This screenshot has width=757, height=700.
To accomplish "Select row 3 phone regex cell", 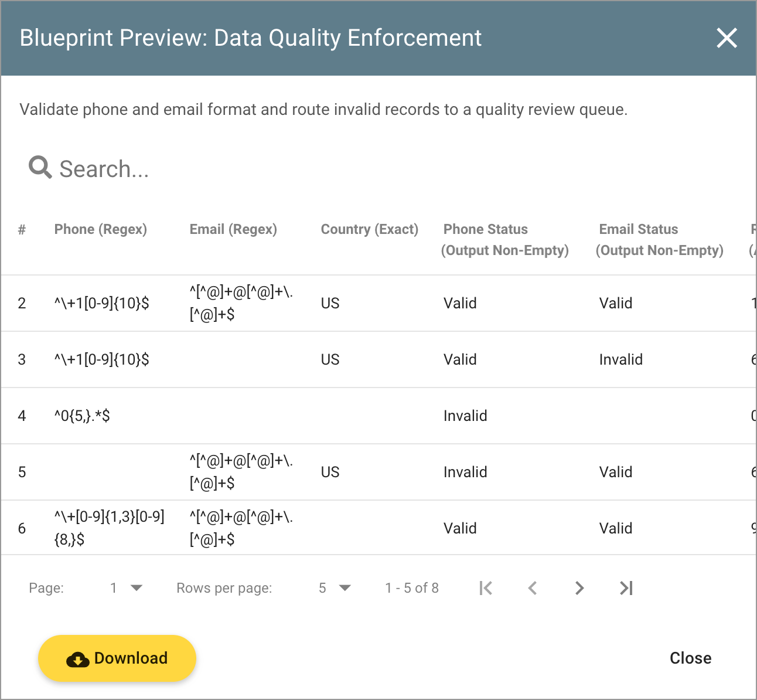I will point(102,359).
